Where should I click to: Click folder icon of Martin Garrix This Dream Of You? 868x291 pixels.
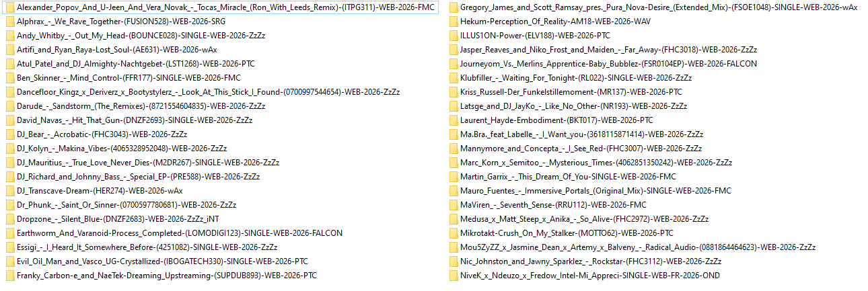tap(454, 177)
